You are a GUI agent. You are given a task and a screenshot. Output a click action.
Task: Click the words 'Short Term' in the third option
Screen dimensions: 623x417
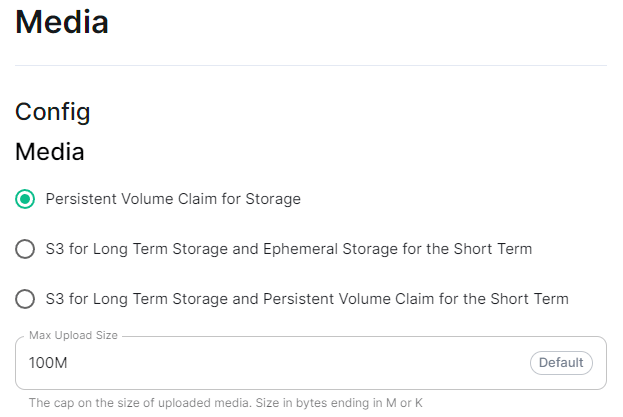(530, 299)
